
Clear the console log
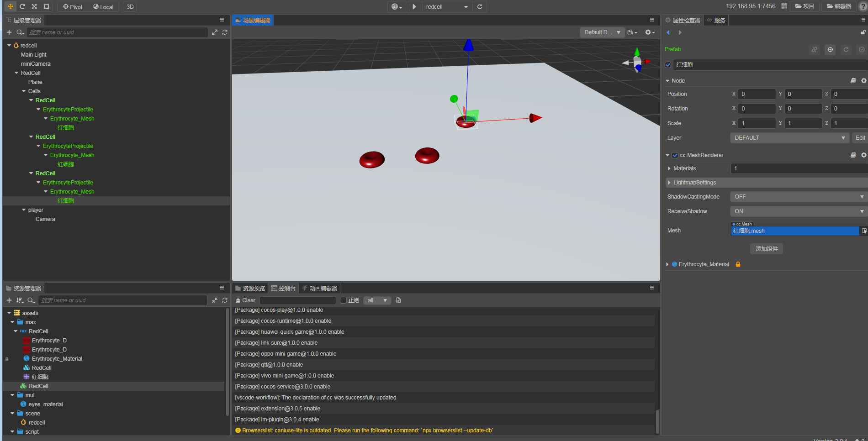[x=245, y=300]
